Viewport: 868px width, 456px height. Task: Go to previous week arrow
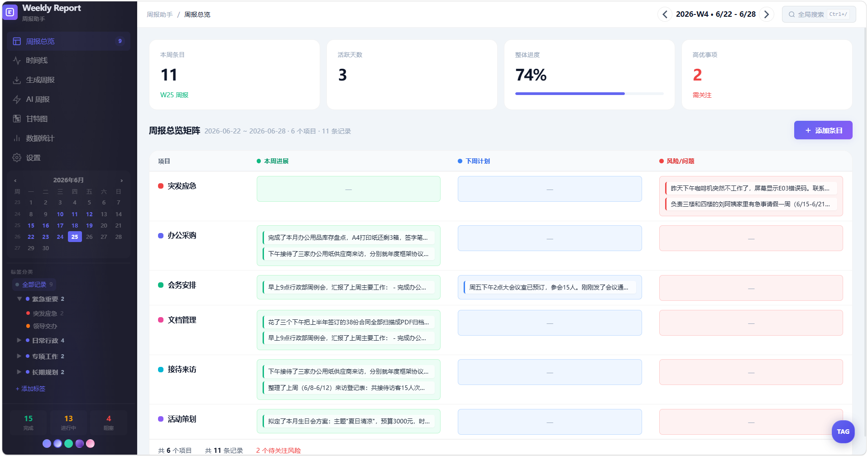(x=665, y=14)
